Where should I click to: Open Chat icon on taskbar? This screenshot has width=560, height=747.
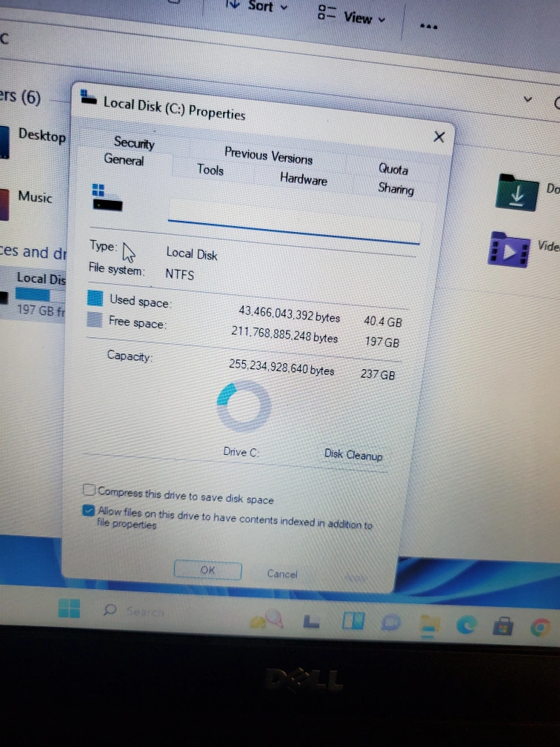[x=390, y=621]
